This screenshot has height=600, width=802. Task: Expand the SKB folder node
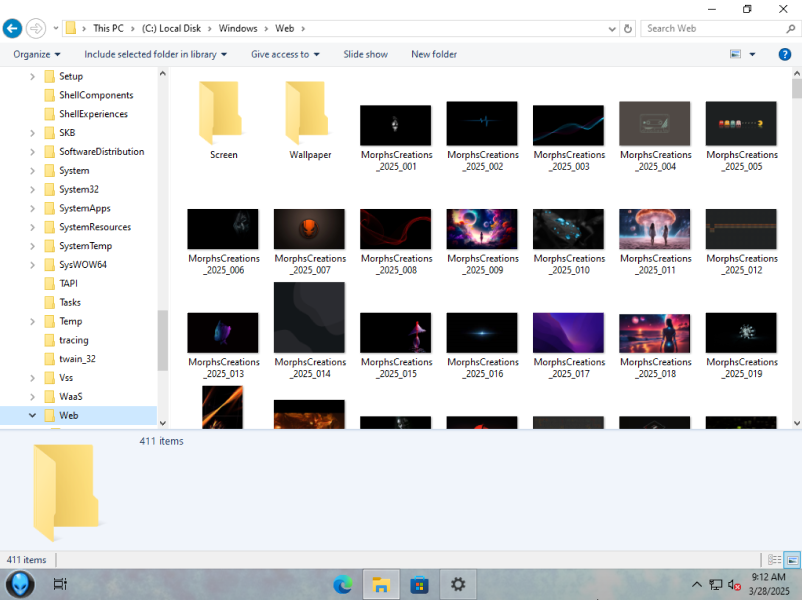pyautogui.click(x=33, y=133)
